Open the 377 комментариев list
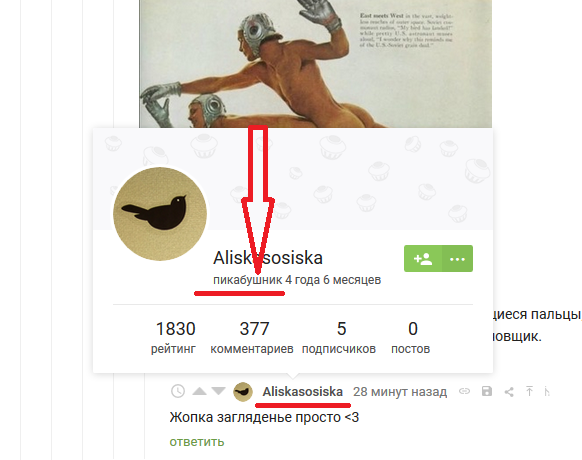 [252, 337]
